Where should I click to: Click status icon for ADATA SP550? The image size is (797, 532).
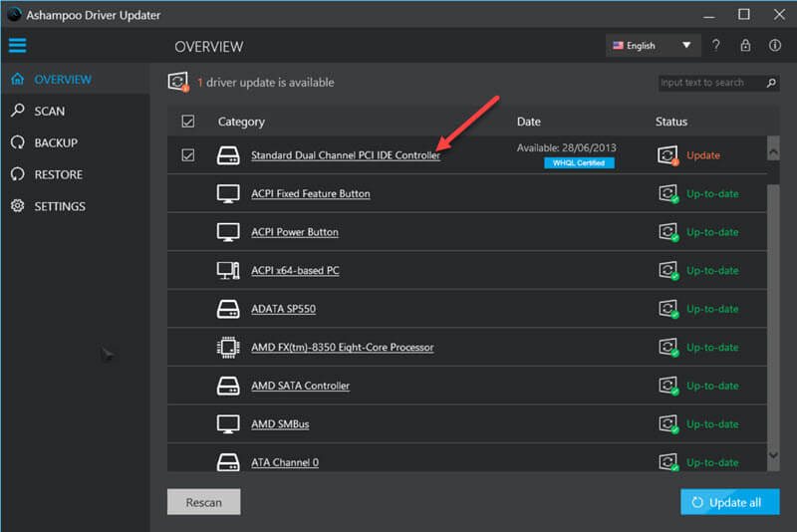click(x=668, y=309)
